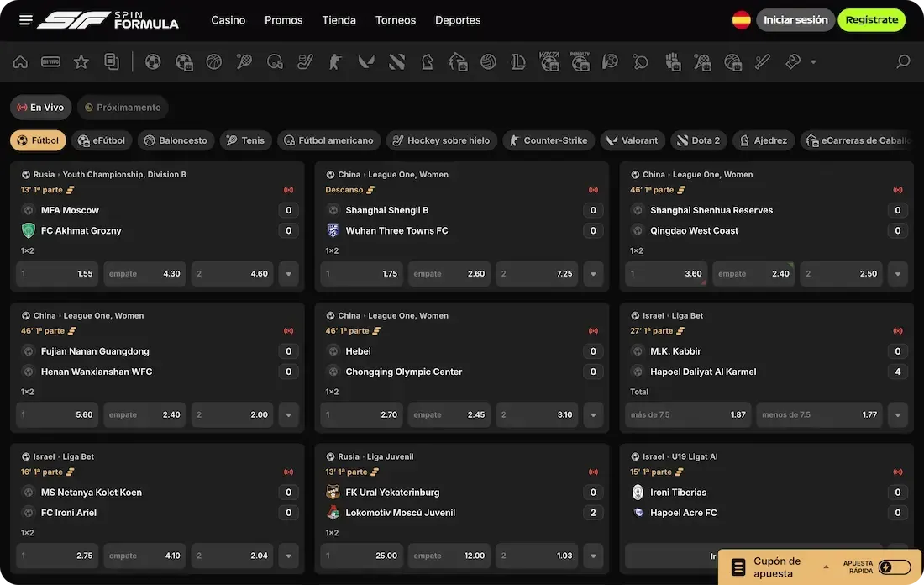Expand the Cupón de apuesta panel arrow

tap(827, 567)
